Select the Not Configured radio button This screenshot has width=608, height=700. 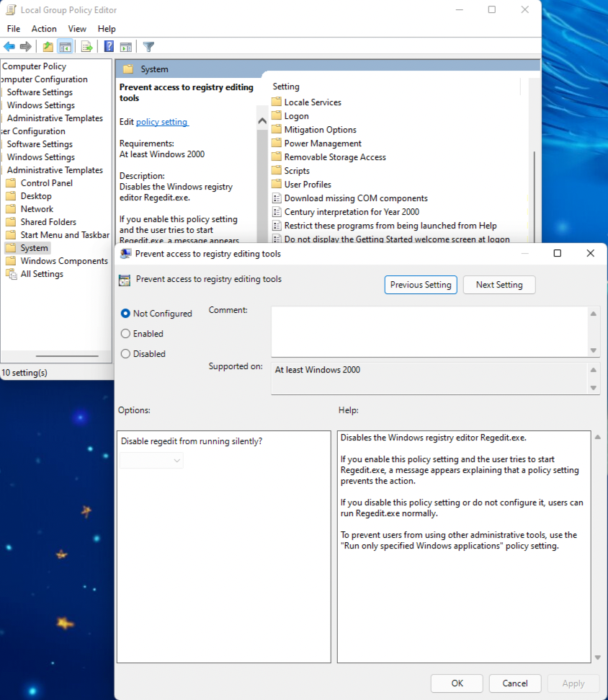click(x=125, y=314)
